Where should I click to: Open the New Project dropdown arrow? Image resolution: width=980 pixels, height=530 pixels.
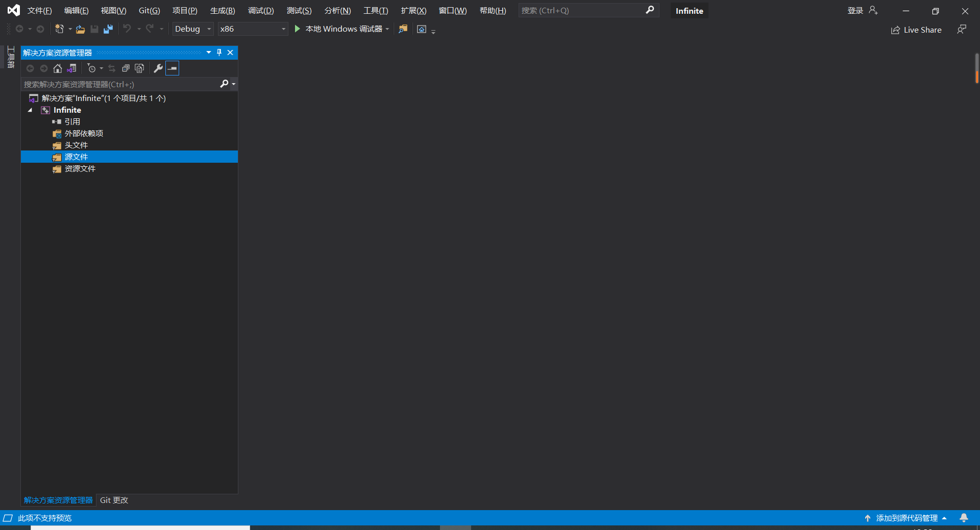[x=70, y=29]
